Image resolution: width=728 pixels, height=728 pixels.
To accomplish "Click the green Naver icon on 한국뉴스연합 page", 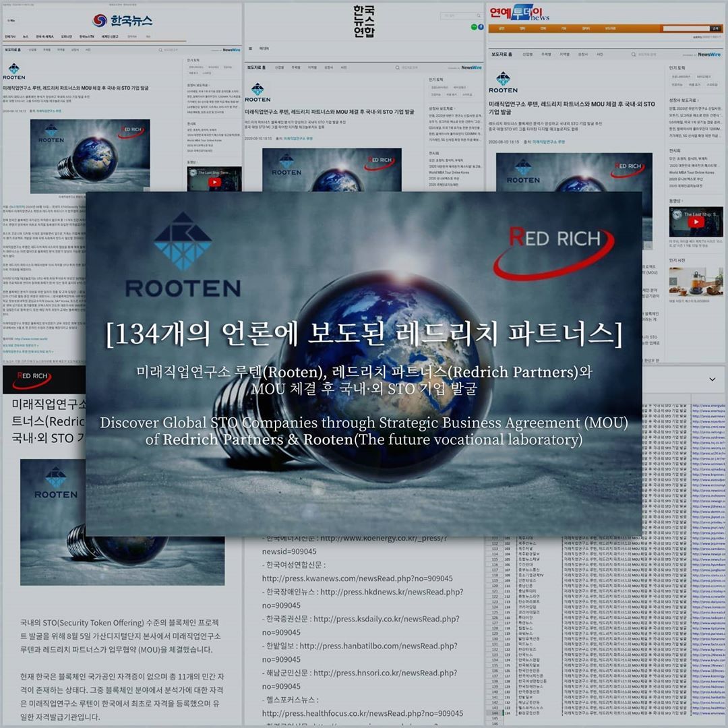I will coord(474,27).
